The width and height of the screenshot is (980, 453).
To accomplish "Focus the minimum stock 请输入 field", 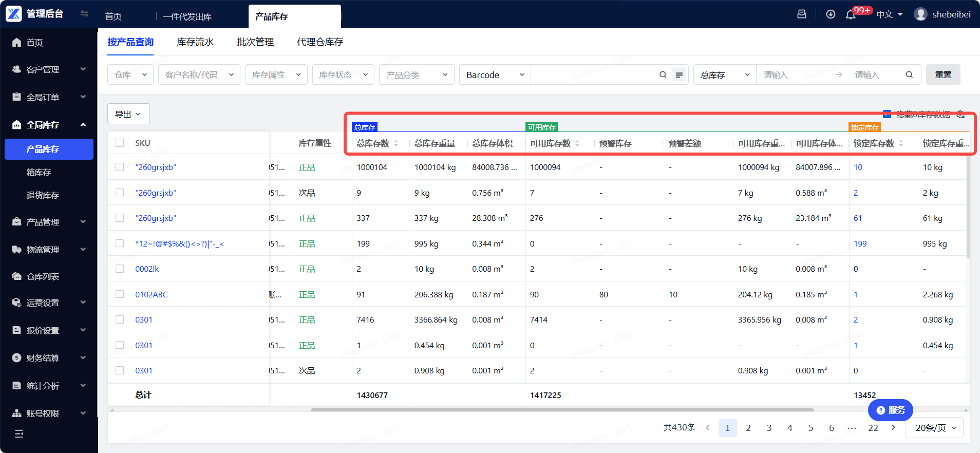I will (x=794, y=75).
